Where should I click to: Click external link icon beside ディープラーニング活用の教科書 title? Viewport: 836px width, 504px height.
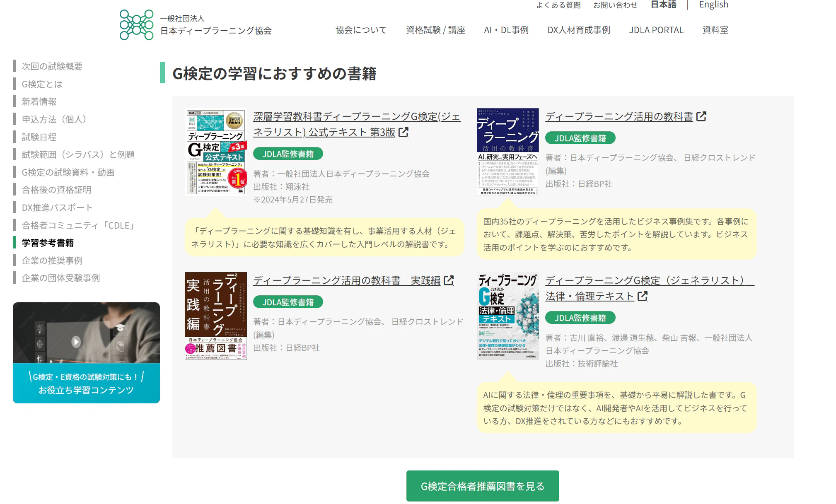[701, 117]
